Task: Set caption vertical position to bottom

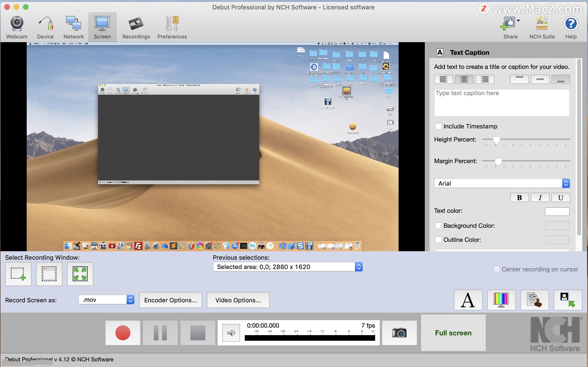Action: pyautogui.click(x=561, y=79)
